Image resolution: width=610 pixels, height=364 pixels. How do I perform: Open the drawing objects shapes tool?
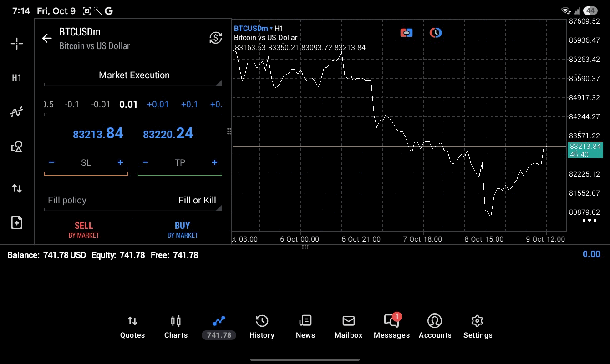[17, 147]
